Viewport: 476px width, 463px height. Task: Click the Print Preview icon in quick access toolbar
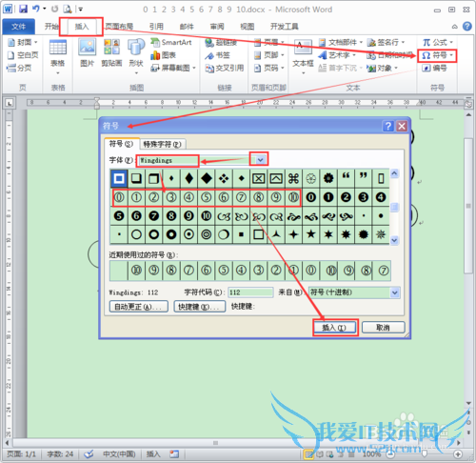68,9
